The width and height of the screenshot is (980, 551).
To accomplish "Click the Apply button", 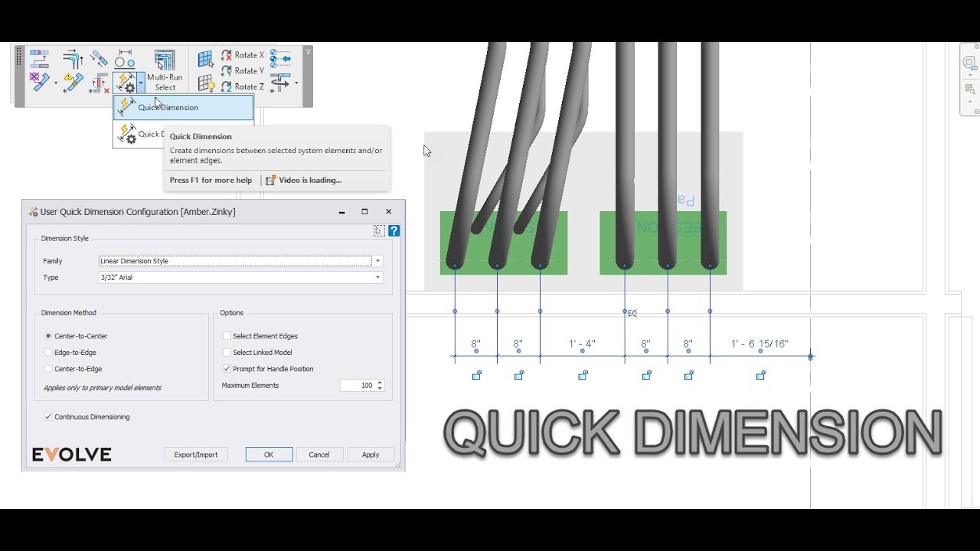I will [371, 455].
